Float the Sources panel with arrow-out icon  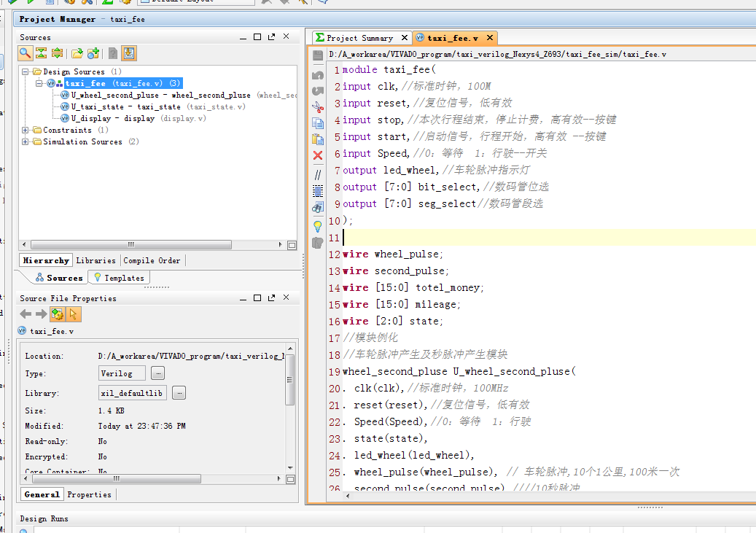271,37
